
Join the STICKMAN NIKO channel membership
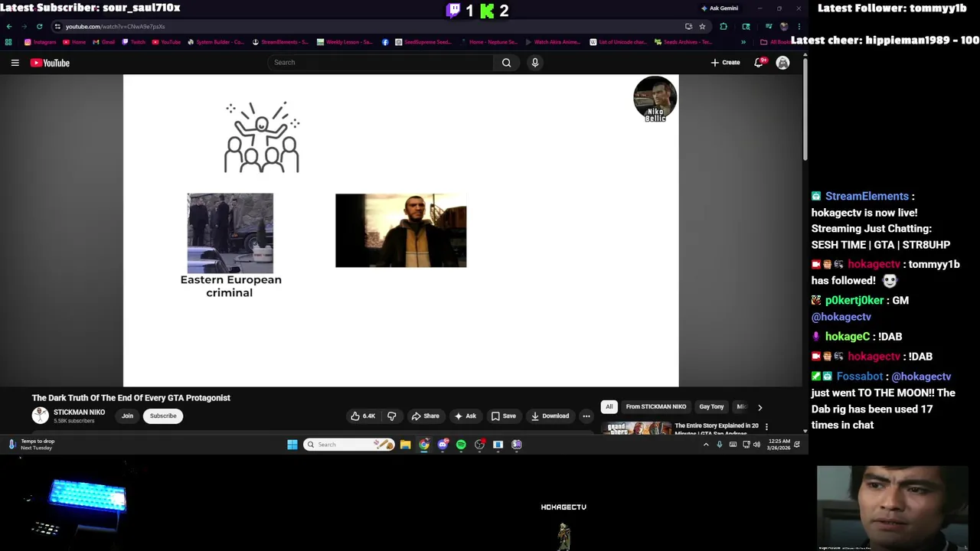click(127, 416)
